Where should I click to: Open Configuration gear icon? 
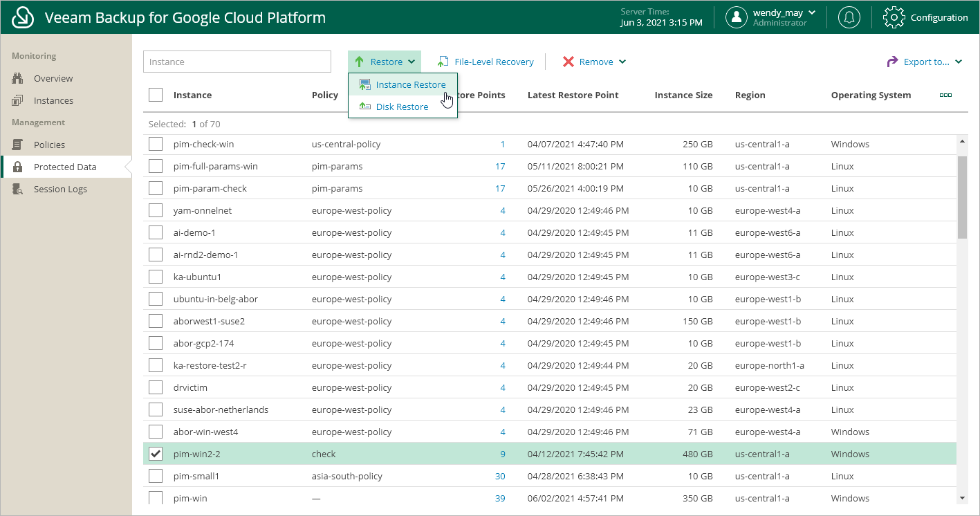pos(894,17)
